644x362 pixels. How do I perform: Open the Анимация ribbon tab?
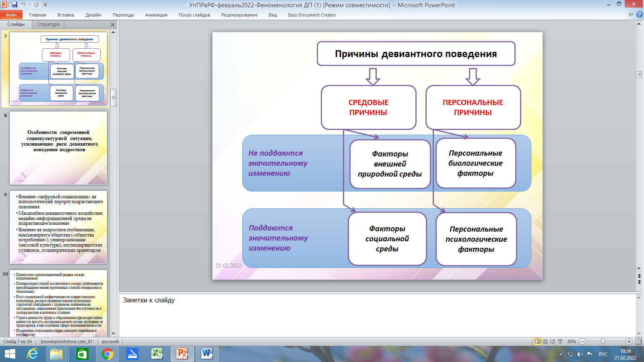(x=156, y=15)
